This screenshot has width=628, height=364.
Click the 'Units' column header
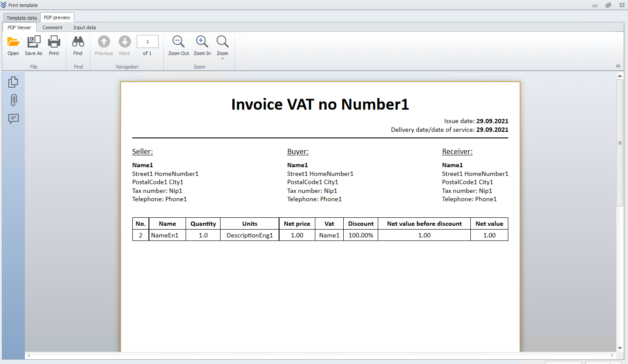(x=250, y=223)
